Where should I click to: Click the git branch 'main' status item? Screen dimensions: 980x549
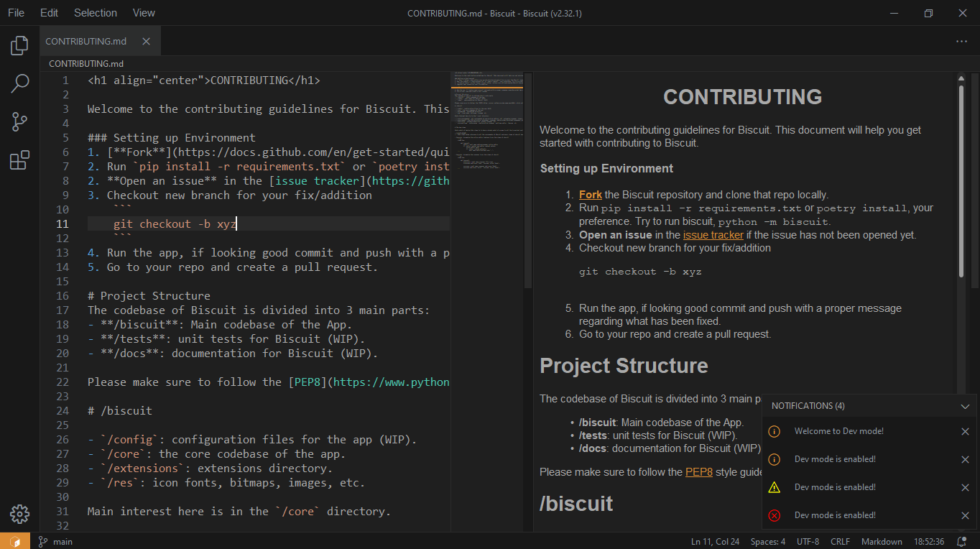(x=55, y=540)
